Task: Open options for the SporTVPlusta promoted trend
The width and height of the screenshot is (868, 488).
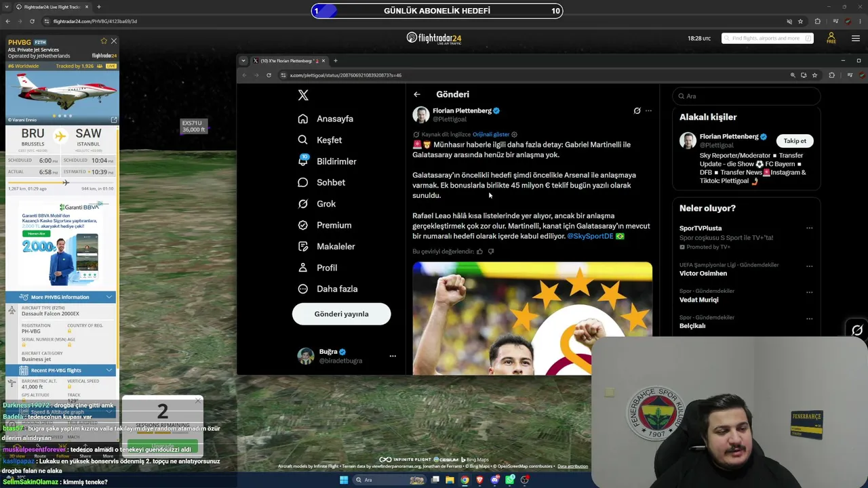Action: pos(809,228)
